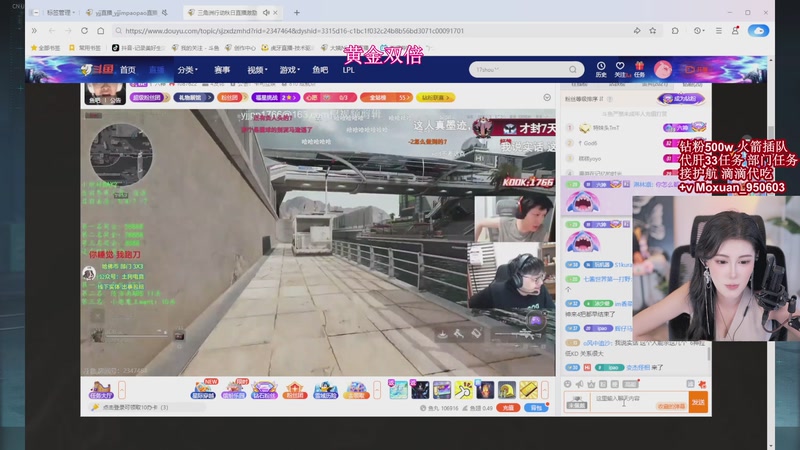Click the search magnifier icon
This screenshot has width=800, height=450.
tap(572, 69)
